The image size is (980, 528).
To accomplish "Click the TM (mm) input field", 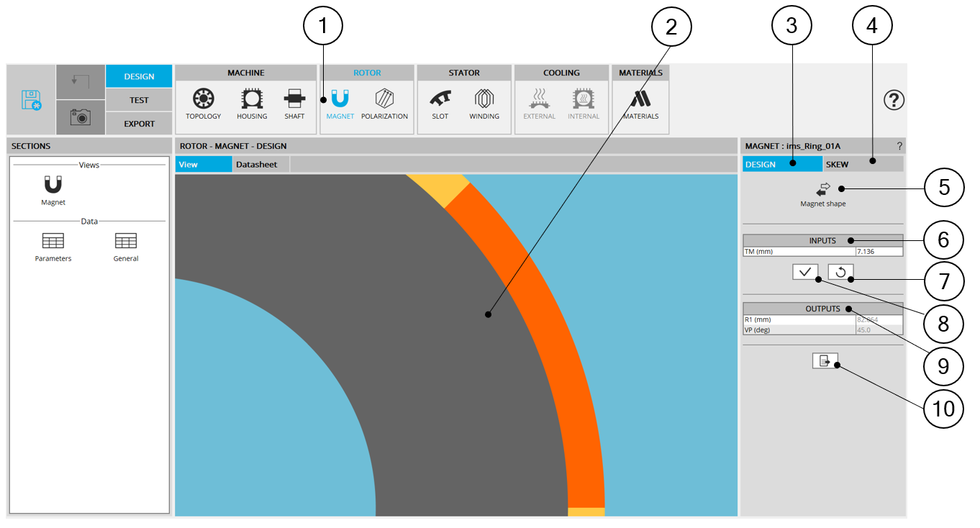I will point(878,252).
